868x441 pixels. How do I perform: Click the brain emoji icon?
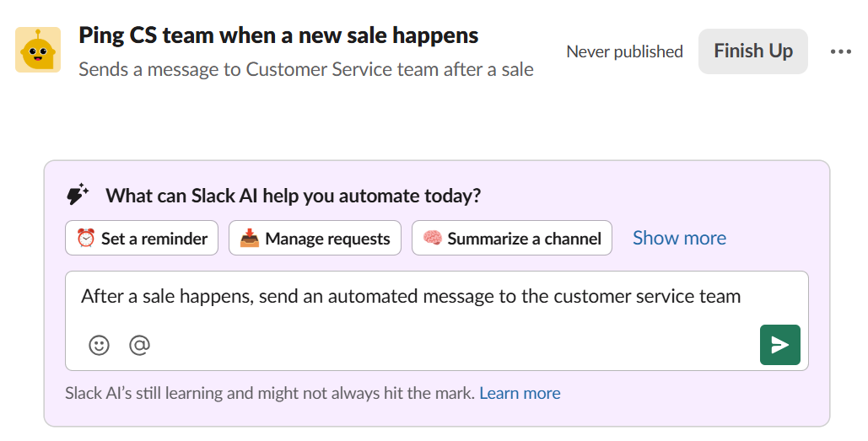tap(433, 239)
